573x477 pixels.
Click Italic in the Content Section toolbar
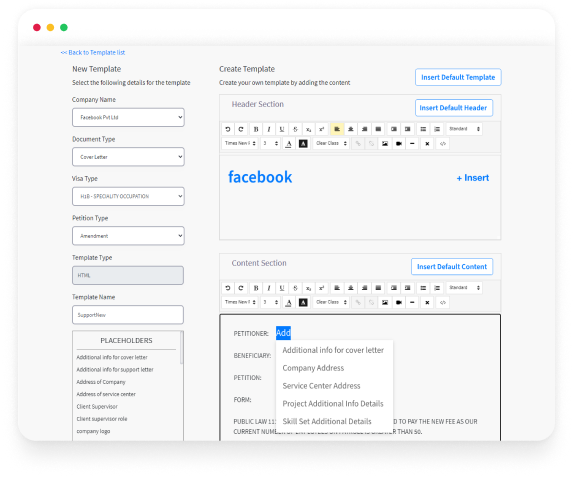coord(269,288)
